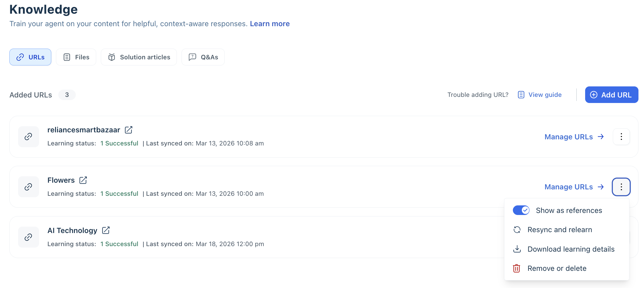Click 'Mar 13, 2026 10:08 am' sync time
The width and height of the screenshot is (644, 288).
pyautogui.click(x=230, y=143)
